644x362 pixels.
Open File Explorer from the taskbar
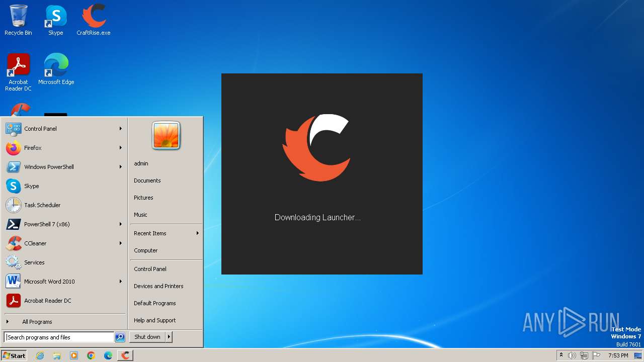(x=57, y=355)
